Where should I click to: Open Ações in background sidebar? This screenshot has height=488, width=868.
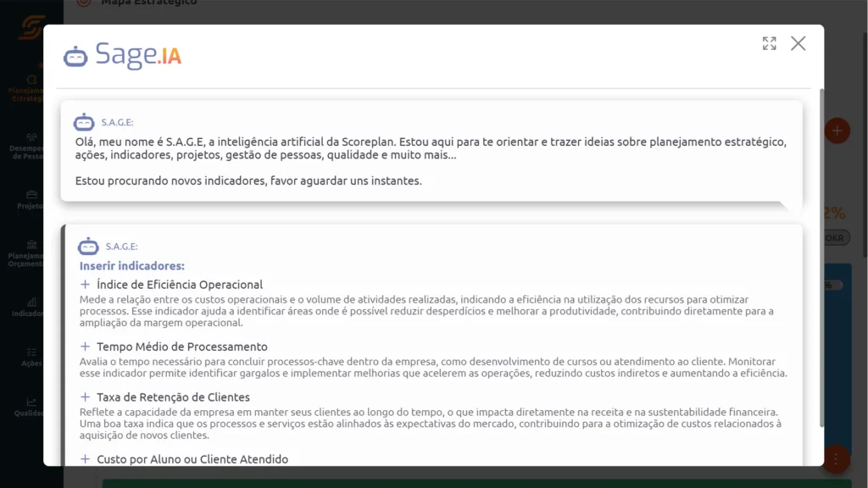31,358
